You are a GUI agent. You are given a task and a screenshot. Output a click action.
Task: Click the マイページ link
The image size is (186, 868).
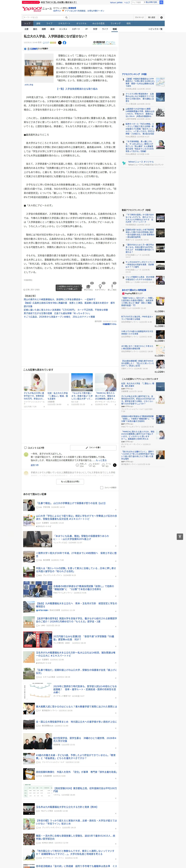tap(139, 18)
